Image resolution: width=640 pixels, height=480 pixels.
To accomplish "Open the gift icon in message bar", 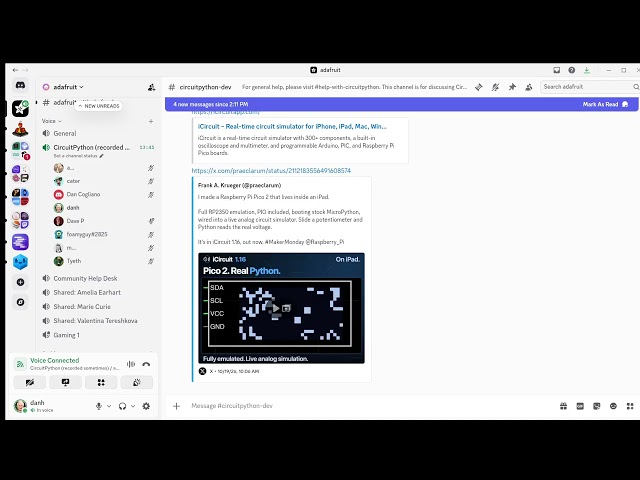I will click(563, 406).
